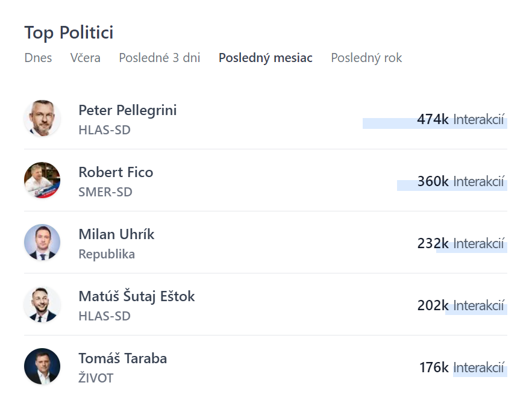Open the Peter Pellegrini name link
Viewport: 532px width, 415px height.
128,110
